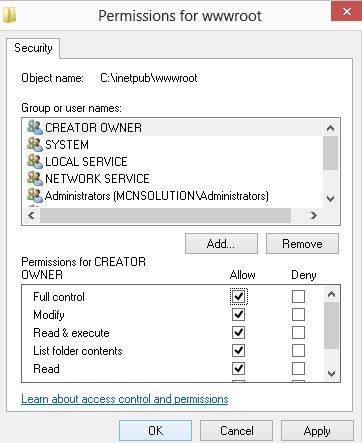Uncheck Allow for Full control
This screenshot has height=443, width=362.
click(238, 296)
